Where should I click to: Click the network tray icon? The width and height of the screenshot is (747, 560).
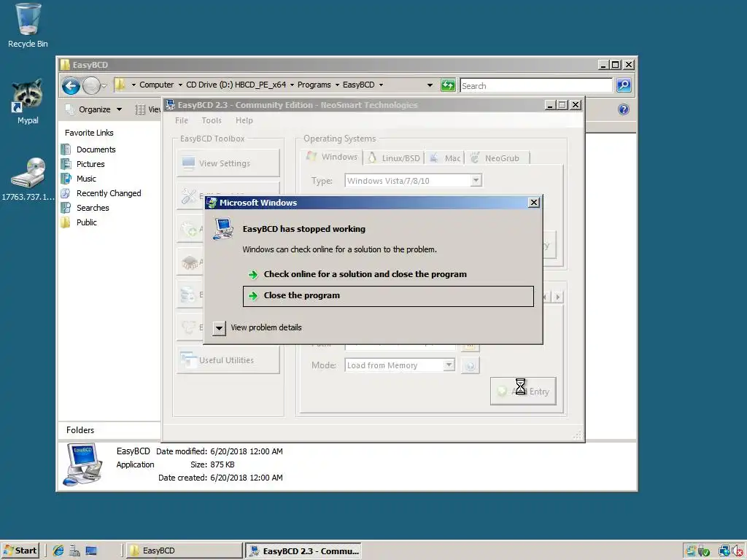724,551
